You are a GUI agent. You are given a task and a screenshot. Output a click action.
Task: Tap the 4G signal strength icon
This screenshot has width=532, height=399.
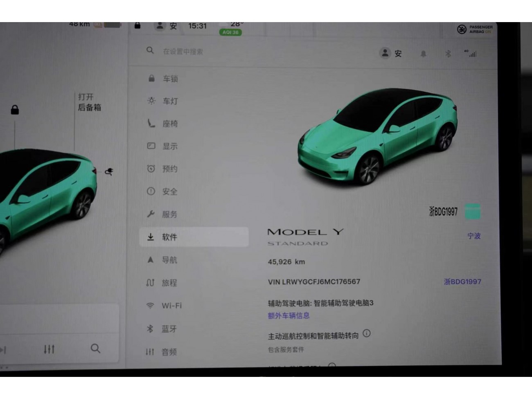(x=471, y=53)
